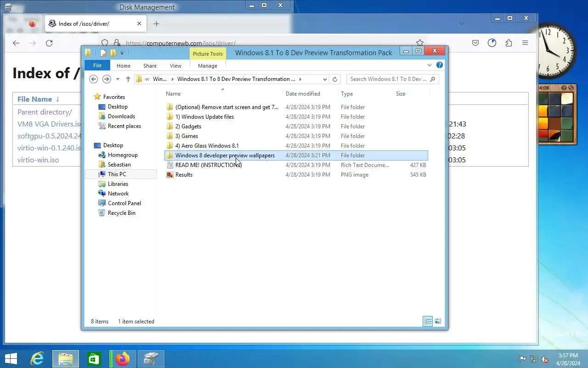This screenshot has width=588, height=368.
Task: Switch to the View ribbon tab
Action: pos(175,66)
